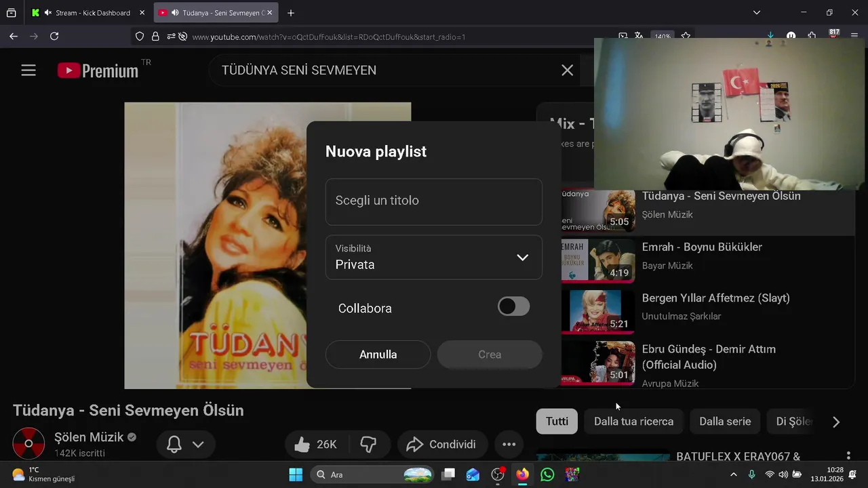868x488 pixels.
Task: Click Bayar Müzik channel text
Action: point(667,266)
